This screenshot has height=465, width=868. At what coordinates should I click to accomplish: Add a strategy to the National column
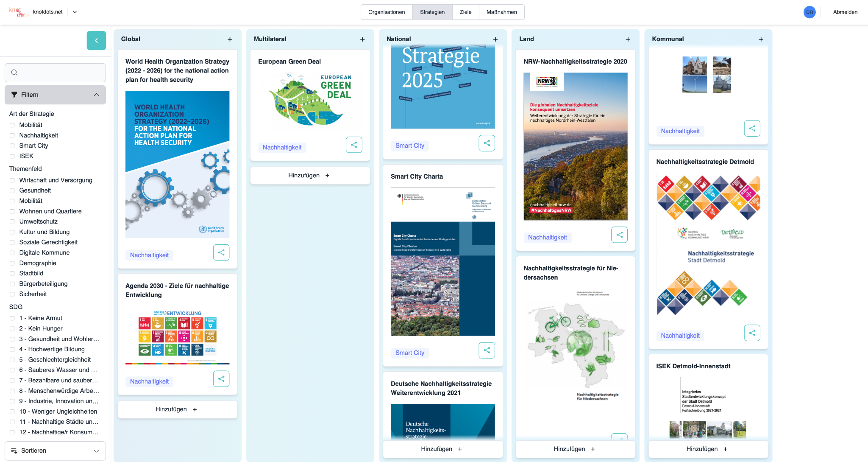pyautogui.click(x=495, y=39)
